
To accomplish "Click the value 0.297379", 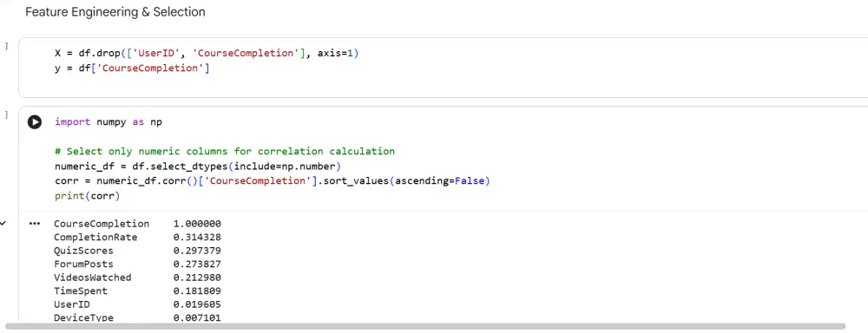I will click(x=197, y=251).
